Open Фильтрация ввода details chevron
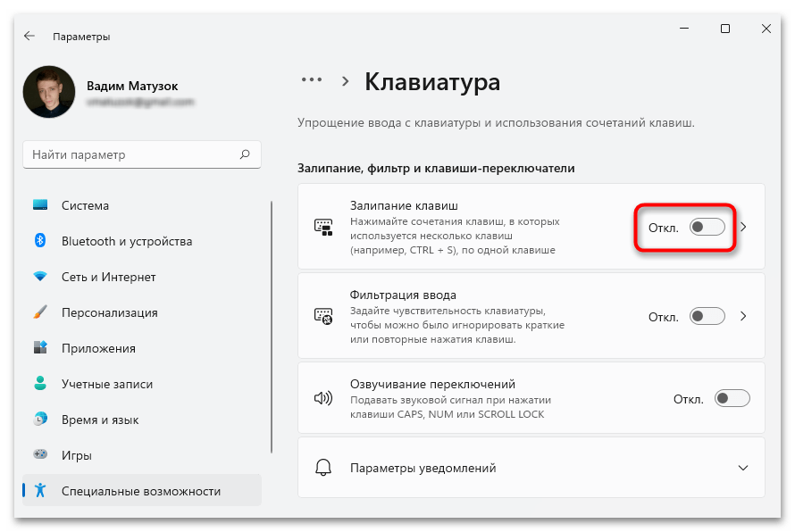 (743, 317)
